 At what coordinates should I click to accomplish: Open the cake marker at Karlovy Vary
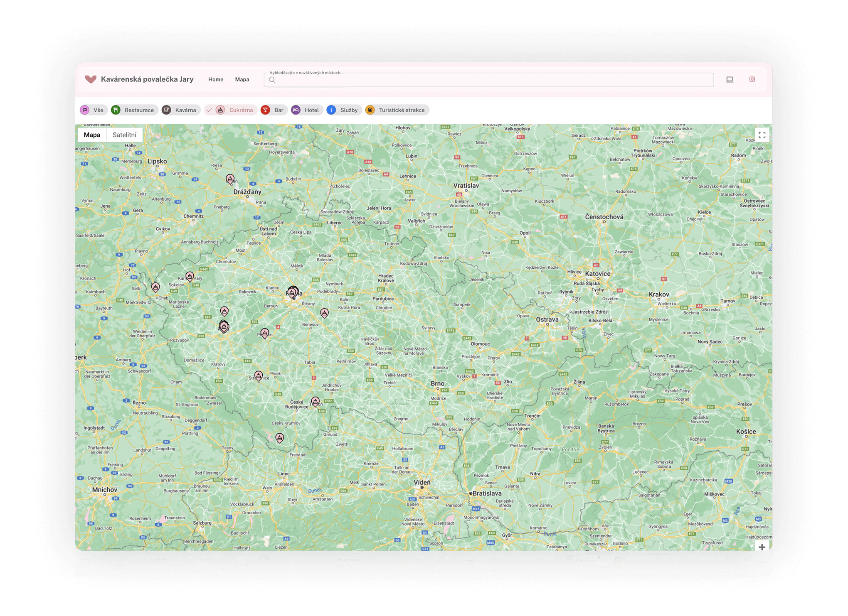point(190,277)
